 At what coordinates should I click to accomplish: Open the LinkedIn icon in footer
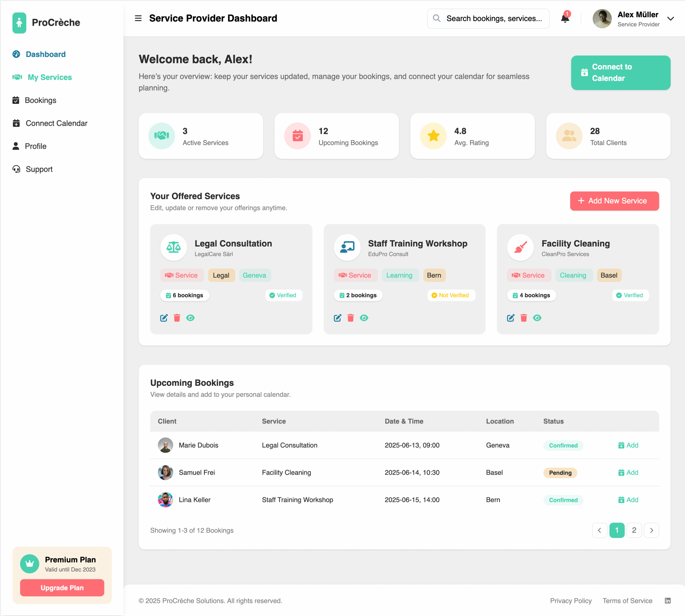[x=667, y=600]
